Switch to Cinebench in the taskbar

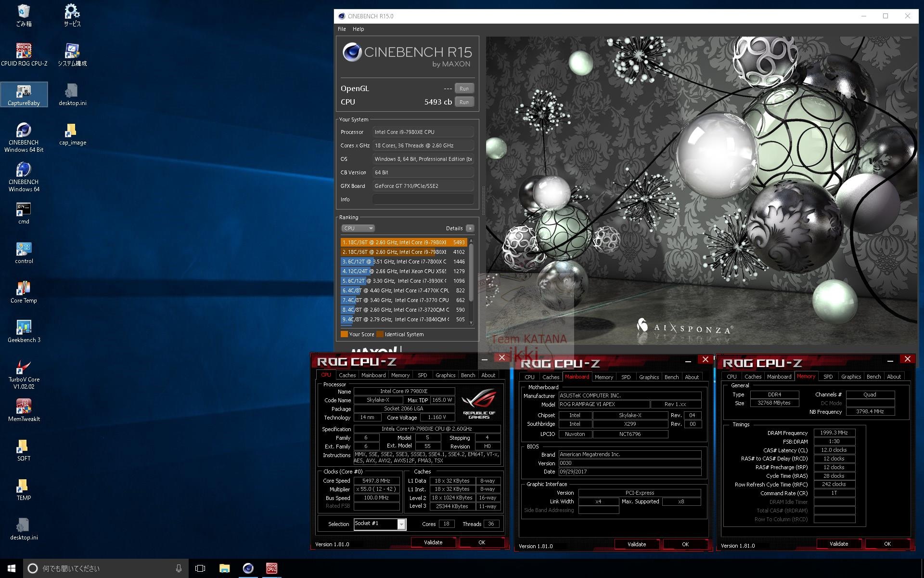click(x=248, y=568)
